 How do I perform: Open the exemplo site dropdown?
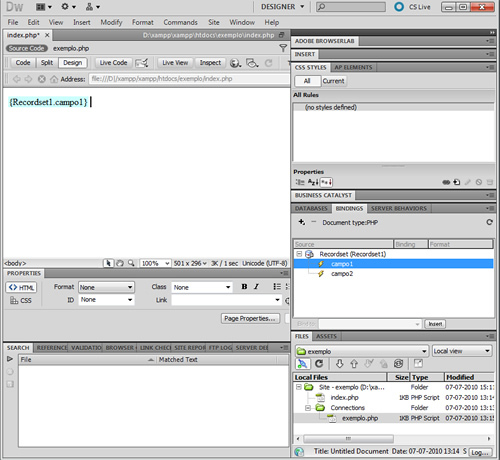pos(362,351)
